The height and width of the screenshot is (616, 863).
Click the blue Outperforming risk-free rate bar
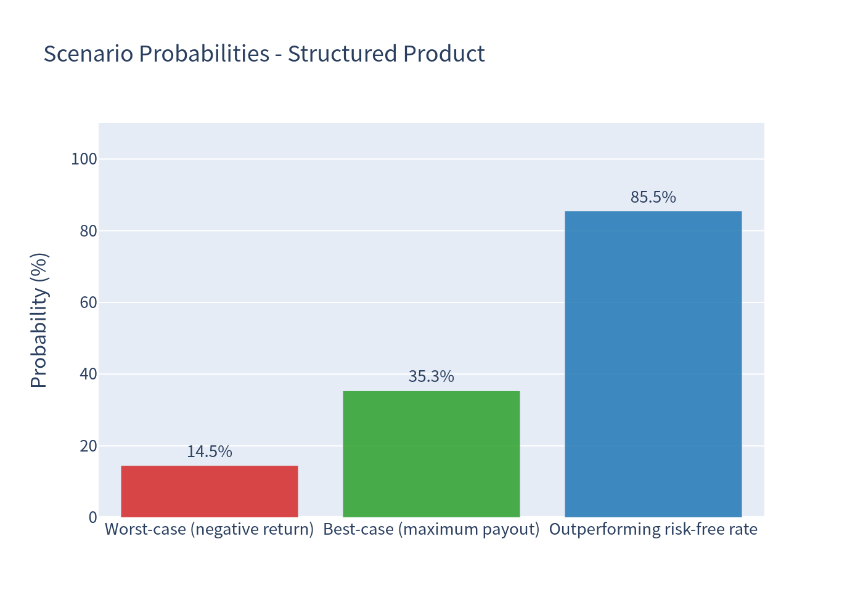point(653,364)
